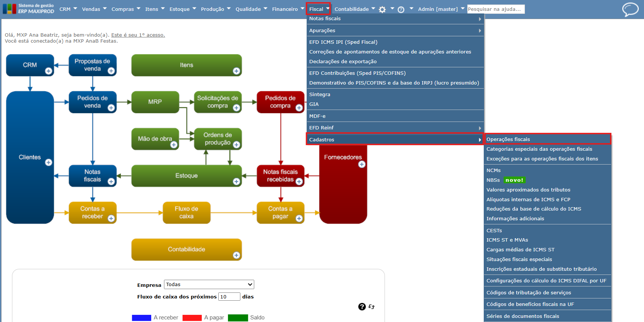Click the ERP MAXIPROD logo
Image resolution: width=644 pixels, height=322 pixels.
pos(28,9)
